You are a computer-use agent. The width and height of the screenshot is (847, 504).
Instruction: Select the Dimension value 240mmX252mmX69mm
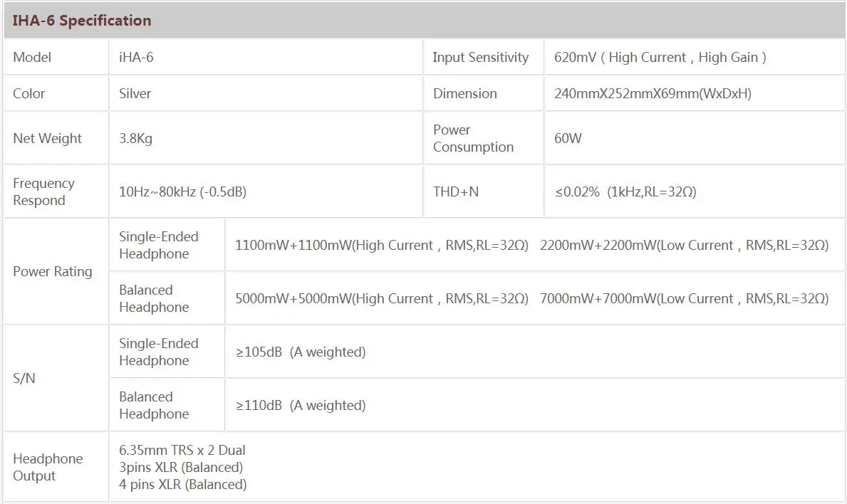653,93
